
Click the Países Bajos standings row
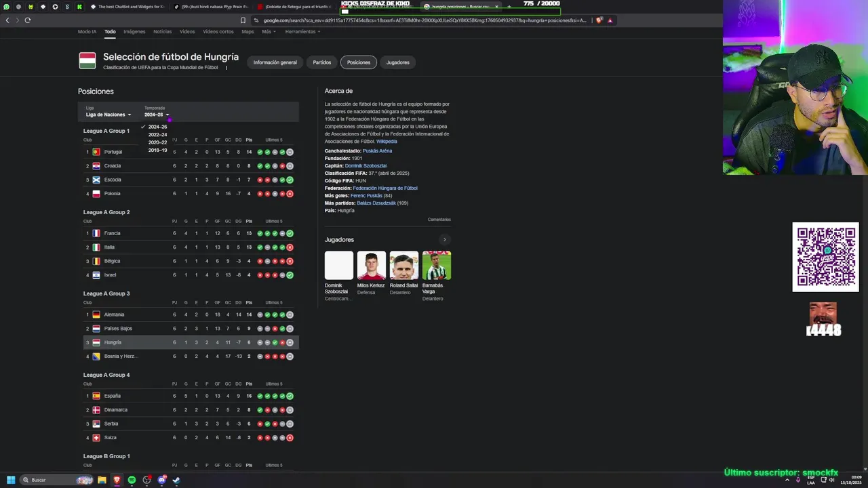pos(189,329)
